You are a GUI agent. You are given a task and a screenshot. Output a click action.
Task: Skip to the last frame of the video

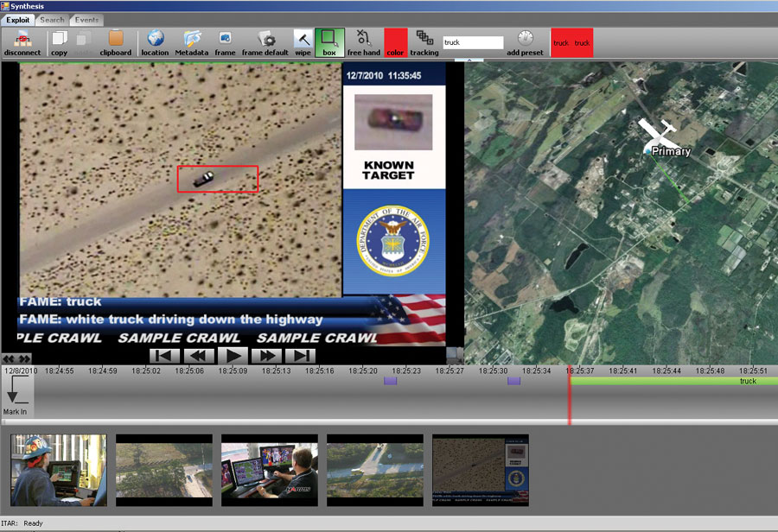(x=299, y=354)
